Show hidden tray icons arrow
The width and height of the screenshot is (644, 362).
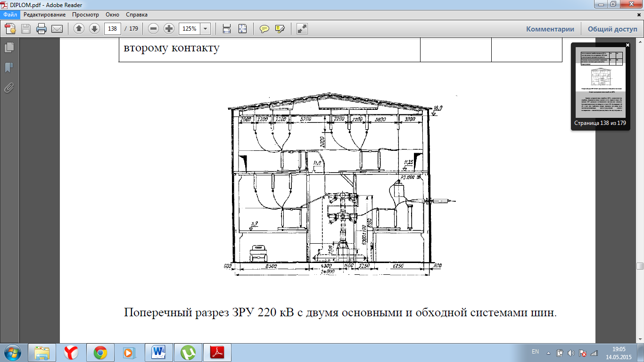click(548, 353)
